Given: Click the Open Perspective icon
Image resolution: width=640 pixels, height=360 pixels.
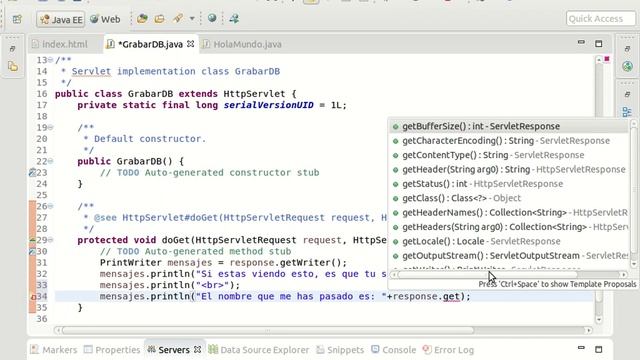Looking at the screenshot, I should coord(17,19).
